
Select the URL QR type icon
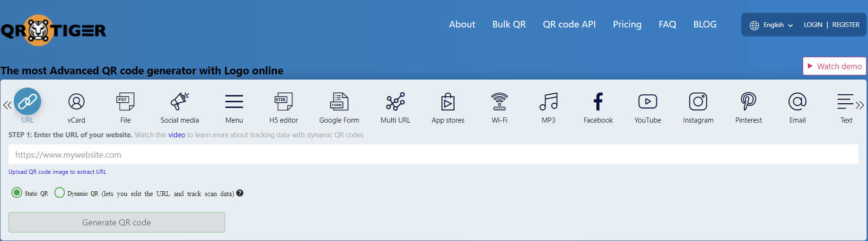[27, 101]
